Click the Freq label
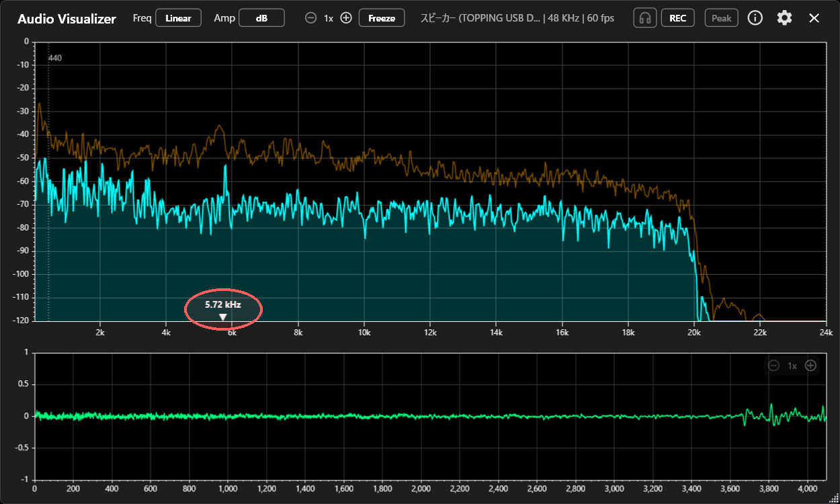Screen dimensions: 840x504 [142, 18]
